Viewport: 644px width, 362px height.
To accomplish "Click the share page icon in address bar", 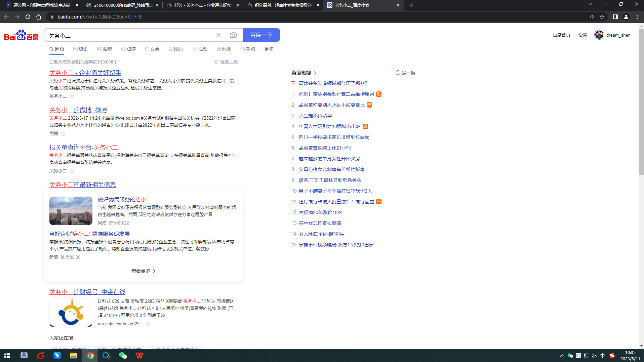I will (591, 17).
